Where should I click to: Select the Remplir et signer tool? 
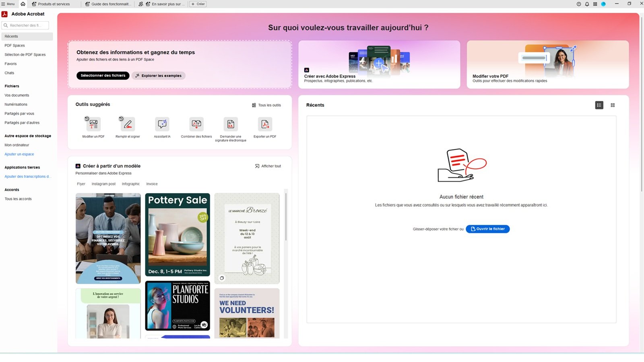[x=128, y=124]
